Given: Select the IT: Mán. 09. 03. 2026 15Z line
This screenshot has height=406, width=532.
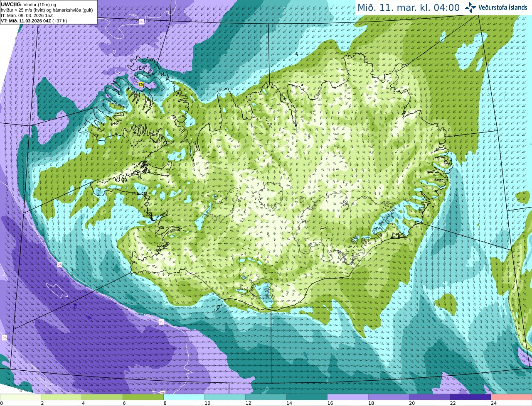Looking at the screenshot, I should (27, 15).
